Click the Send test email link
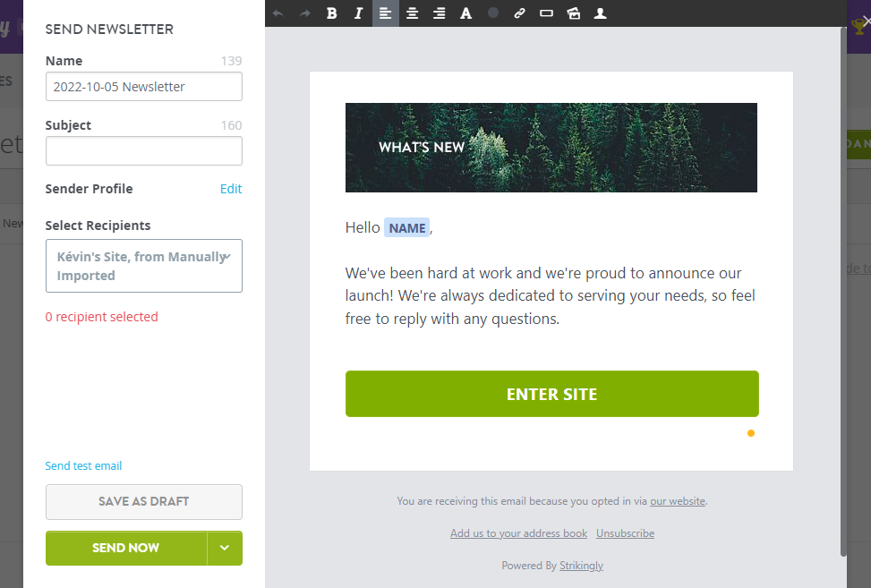This screenshot has height=588, width=871. click(83, 465)
